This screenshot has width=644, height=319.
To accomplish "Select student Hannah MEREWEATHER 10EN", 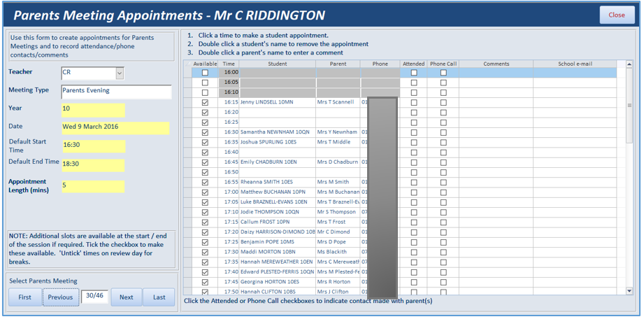I will [x=277, y=262].
